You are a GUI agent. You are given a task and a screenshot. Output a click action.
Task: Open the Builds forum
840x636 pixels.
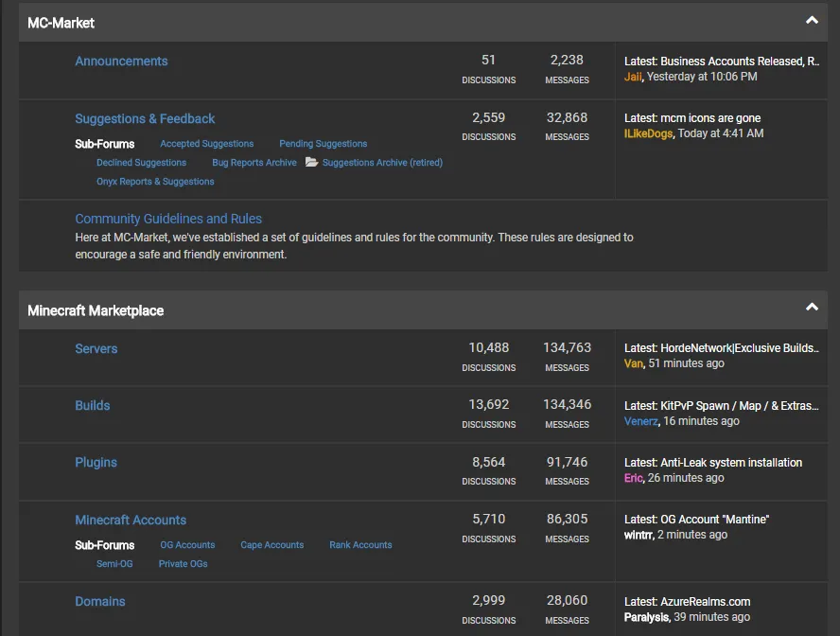pos(92,406)
